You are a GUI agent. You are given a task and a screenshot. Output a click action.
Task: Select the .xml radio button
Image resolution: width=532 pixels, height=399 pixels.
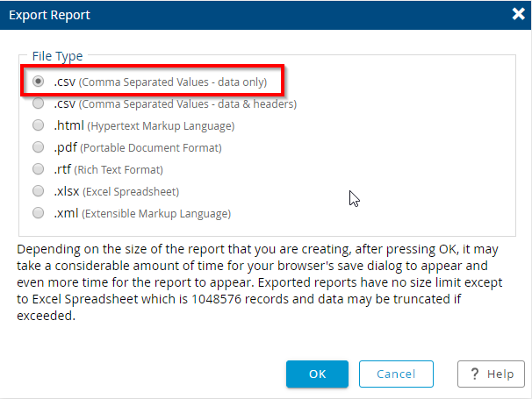point(38,213)
